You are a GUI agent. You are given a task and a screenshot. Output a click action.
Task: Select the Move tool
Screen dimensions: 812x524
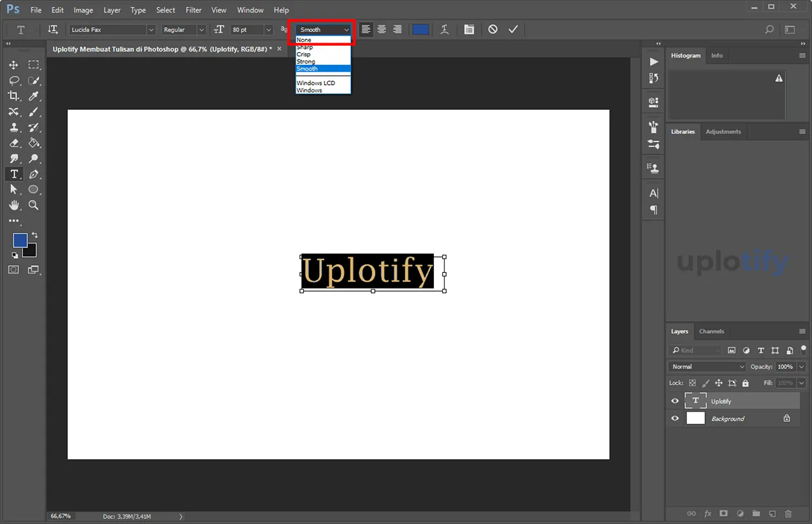(x=13, y=65)
